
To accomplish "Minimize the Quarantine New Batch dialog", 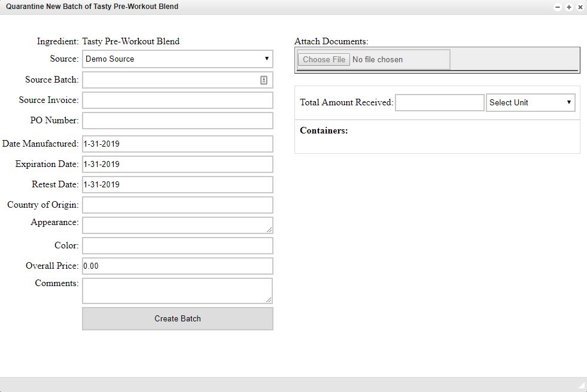I will point(558,7).
